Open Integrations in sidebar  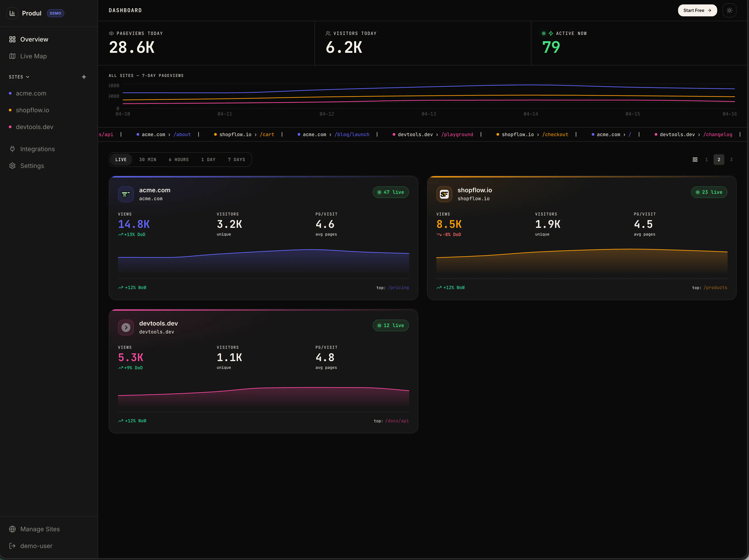click(x=37, y=149)
